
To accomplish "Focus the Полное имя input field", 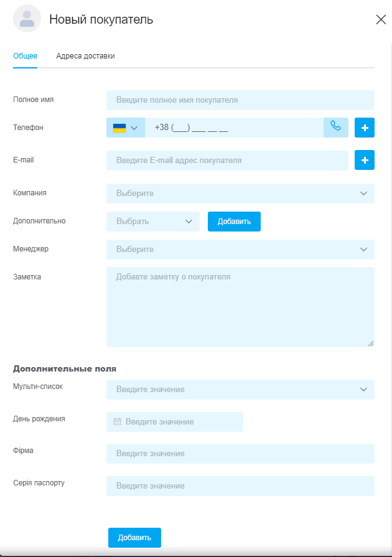I will [240, 100].
